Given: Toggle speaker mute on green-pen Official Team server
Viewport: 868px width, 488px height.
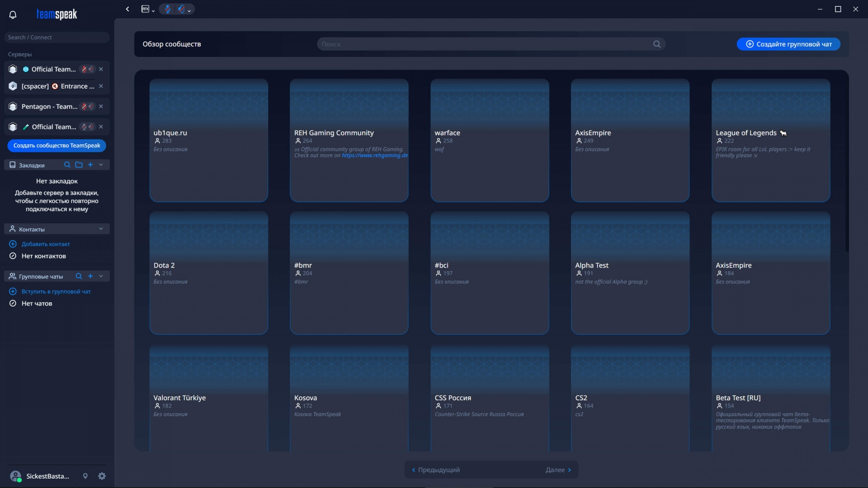Looking at the screenshot, I should tap(91, 127).
